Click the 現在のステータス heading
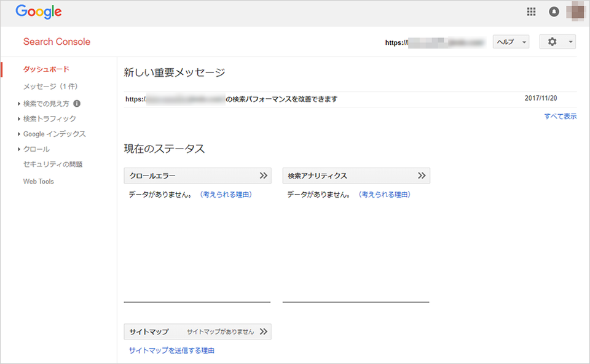Viewport: 590px width, 364px height. click(165, 149)
